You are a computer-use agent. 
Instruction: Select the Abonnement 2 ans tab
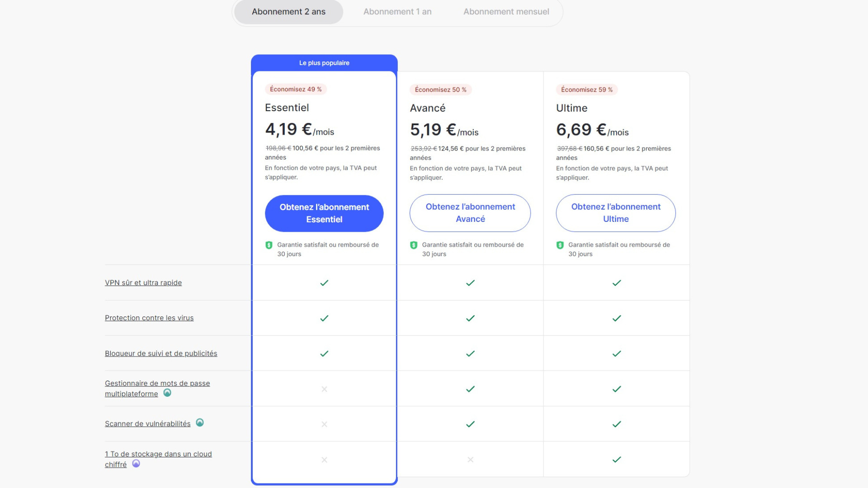(288, 12)
